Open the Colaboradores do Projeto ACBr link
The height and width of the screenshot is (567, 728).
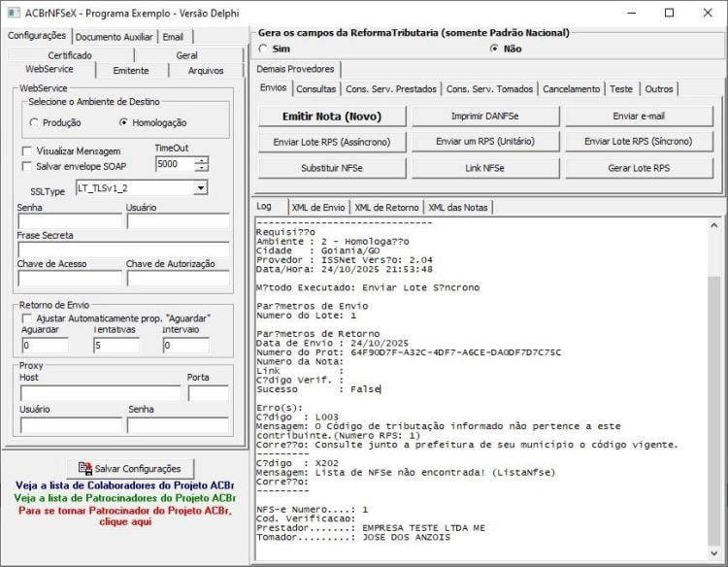click(x=125, y=485)
